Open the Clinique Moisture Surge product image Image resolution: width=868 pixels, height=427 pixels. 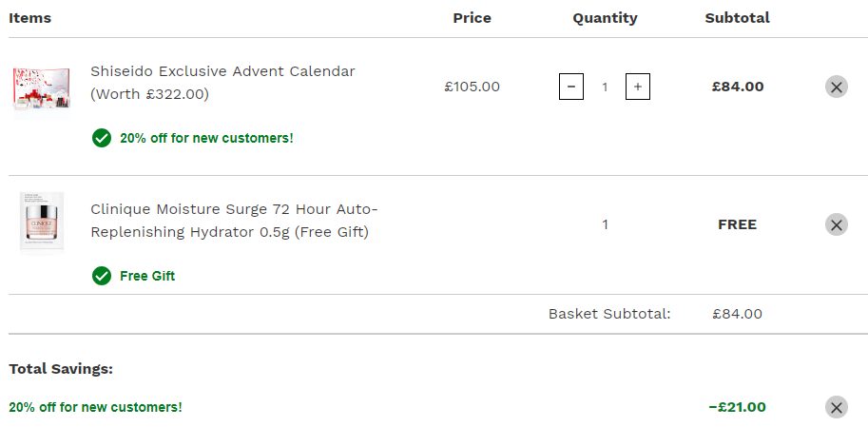point(42,223)
